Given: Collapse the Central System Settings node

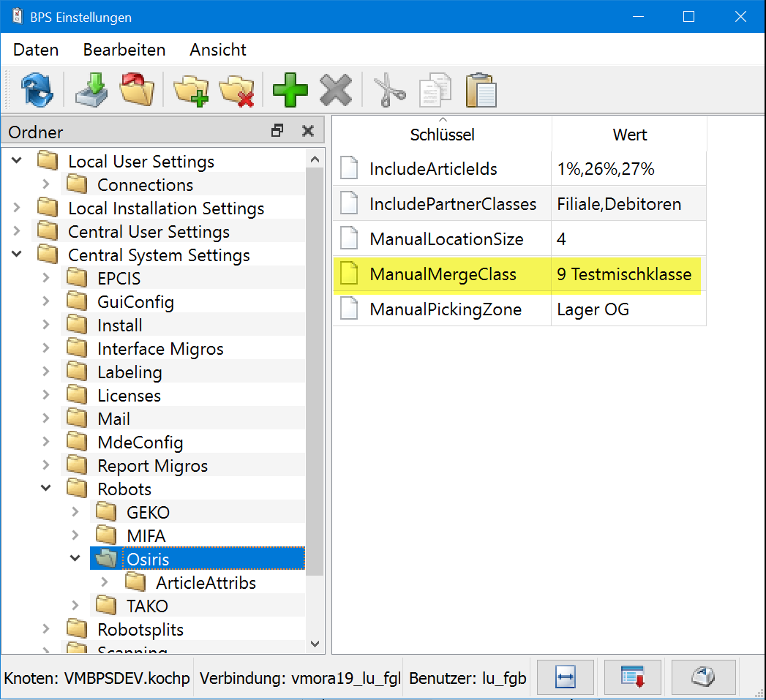Looking at the screenshot, I should (17, 255).
